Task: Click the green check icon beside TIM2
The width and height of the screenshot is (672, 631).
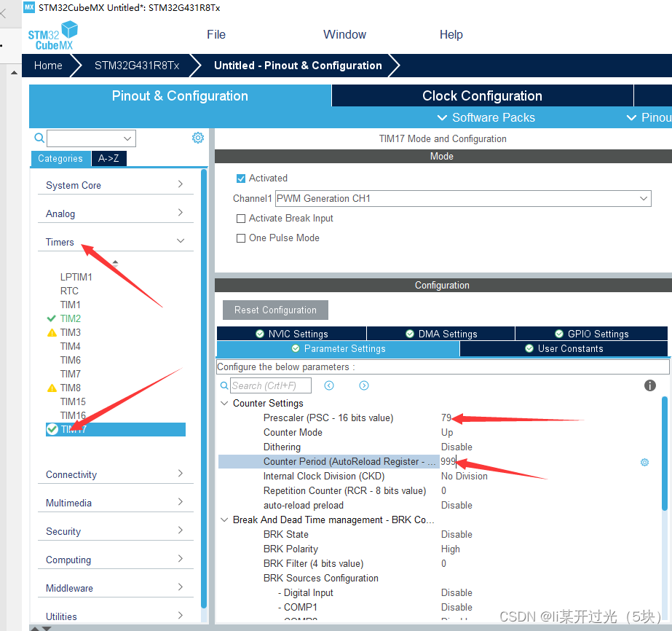Action: [x=52, y=318]
